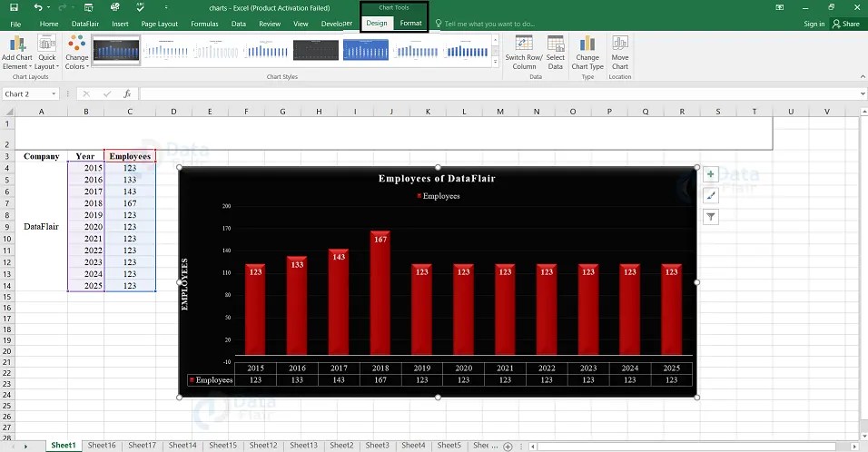The width and height of the screenshot is (868, 452).
Task: Click the green plus Chart Elements button
Action: coord(711,174)
